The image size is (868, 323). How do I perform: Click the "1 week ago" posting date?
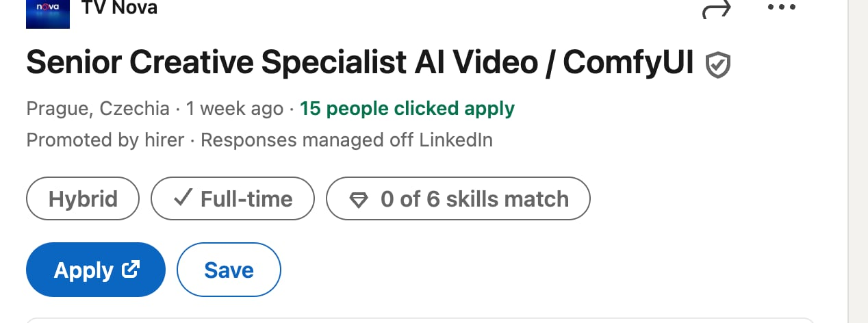point(234,108)
